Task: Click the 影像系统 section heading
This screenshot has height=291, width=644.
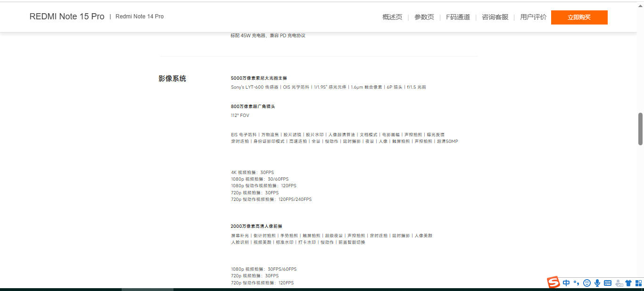Action: (x=172, y=79)
